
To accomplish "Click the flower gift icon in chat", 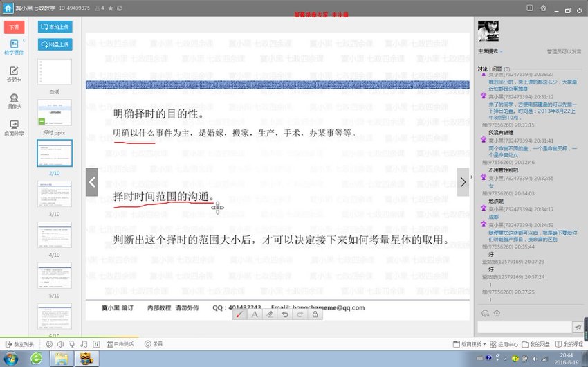I will 497,314.
